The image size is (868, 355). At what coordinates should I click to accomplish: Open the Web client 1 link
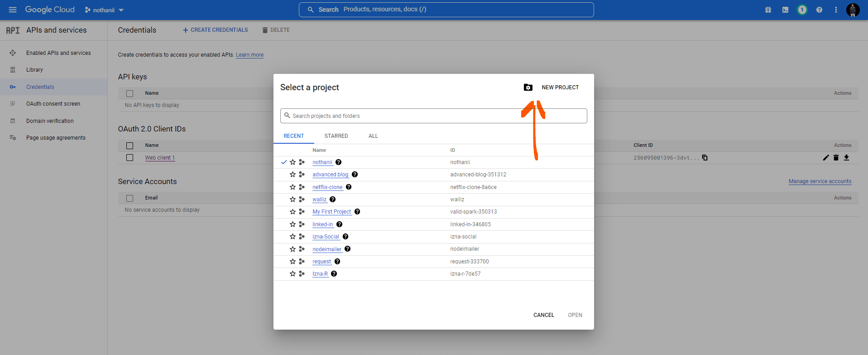point(160,158)
